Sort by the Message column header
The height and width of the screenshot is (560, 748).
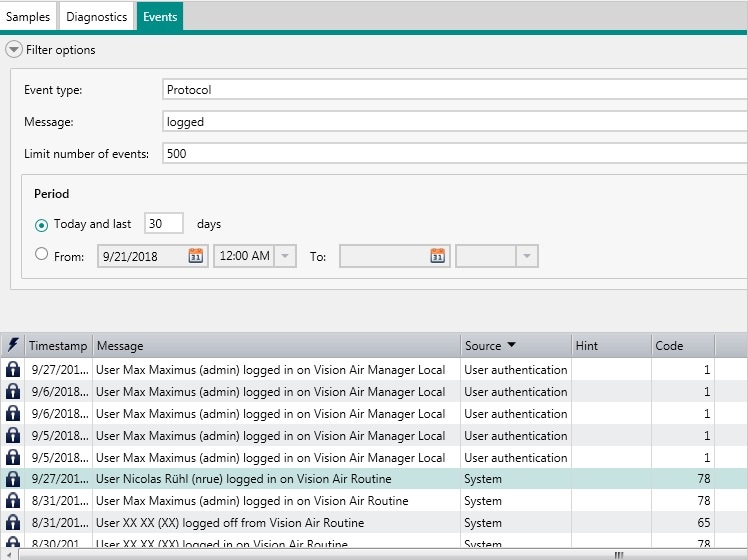(277, 345)
